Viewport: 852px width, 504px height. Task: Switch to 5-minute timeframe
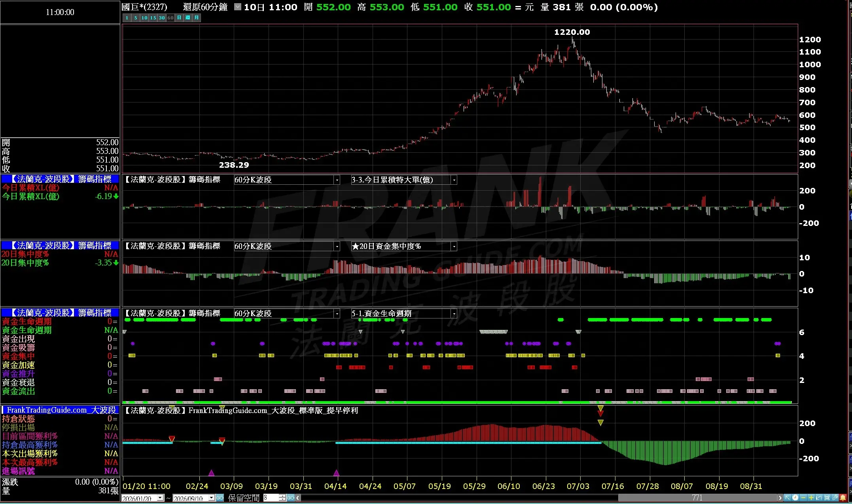click(136, 18)
